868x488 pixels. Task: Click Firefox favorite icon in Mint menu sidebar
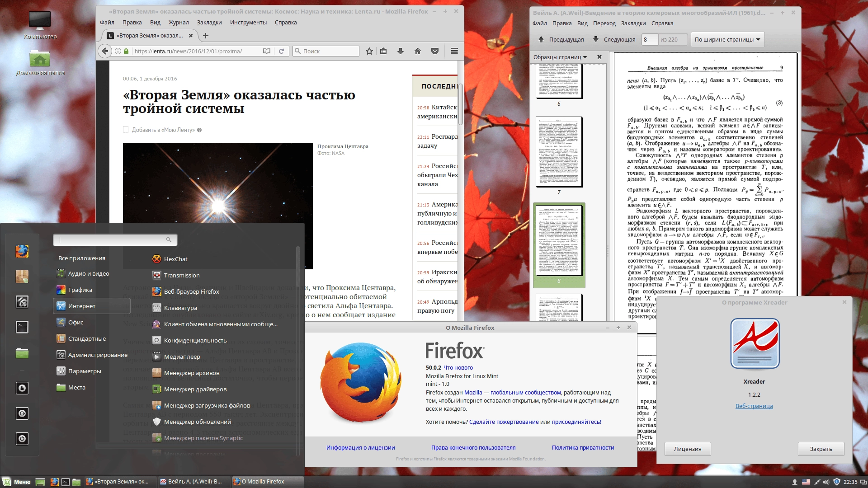tap(22, 251)
